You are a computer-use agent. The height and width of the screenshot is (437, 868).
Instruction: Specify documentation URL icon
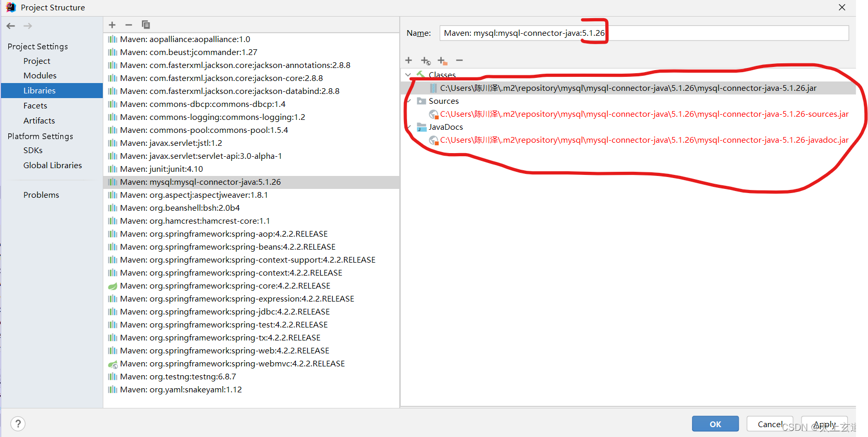coord(426,61)
